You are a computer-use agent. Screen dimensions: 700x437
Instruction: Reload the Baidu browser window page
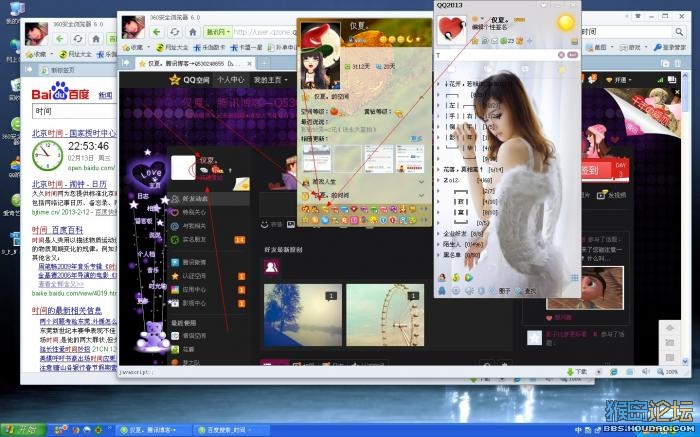(78, 39)
